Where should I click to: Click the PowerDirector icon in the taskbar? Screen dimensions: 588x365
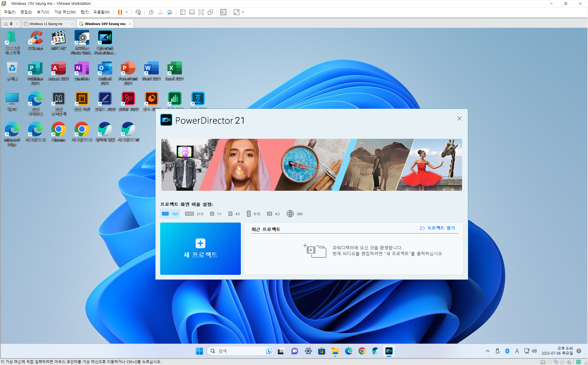click(389, 351)
